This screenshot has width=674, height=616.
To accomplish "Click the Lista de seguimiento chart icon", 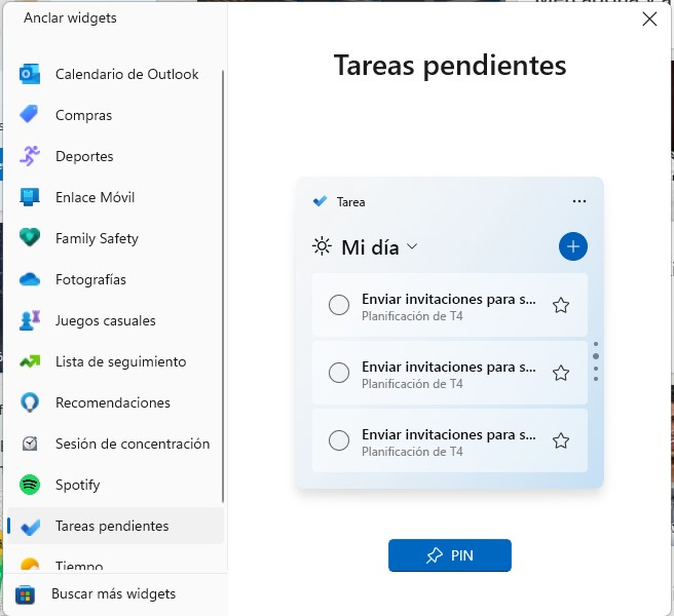I will pos(30,361).
